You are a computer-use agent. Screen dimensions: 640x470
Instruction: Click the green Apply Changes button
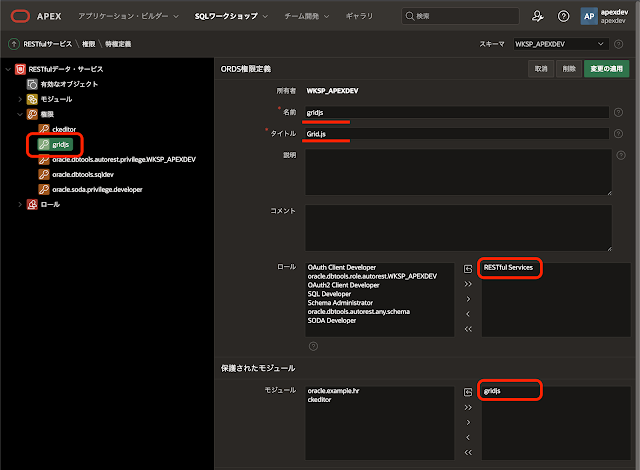click(x=606, y=69)
